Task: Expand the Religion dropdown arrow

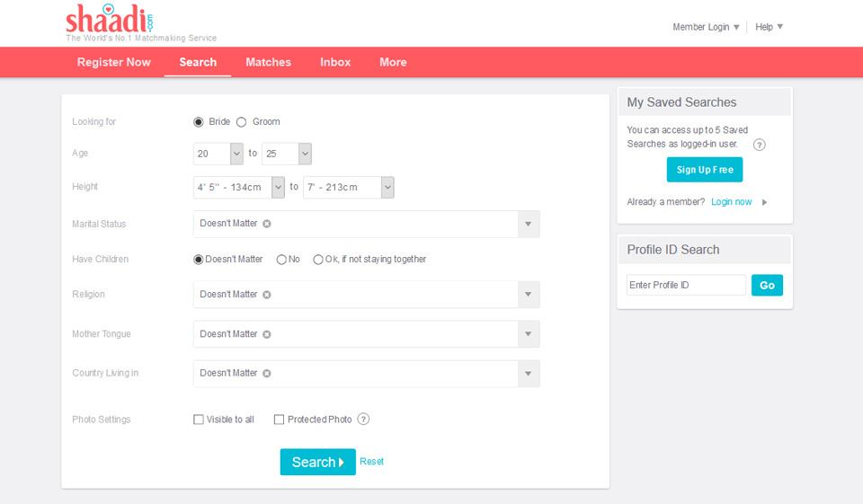Action: (x=528, y=295)
